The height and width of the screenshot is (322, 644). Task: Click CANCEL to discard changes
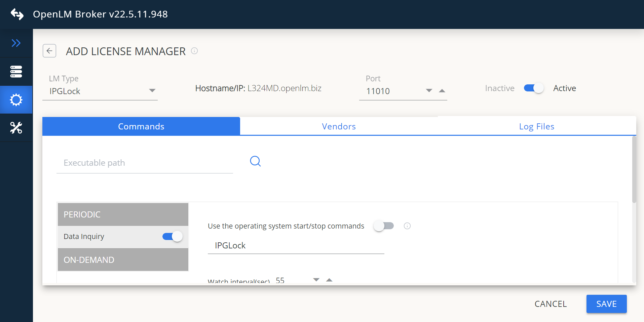(x=550, y=304)
